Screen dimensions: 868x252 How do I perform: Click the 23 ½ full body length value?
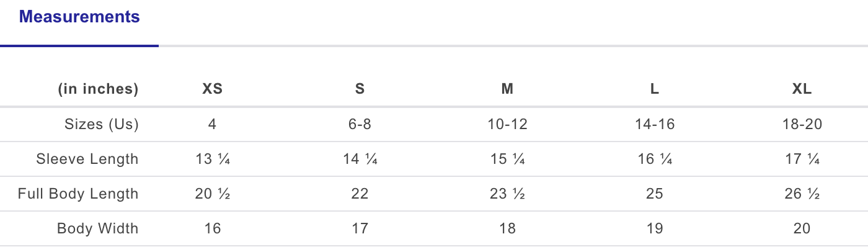[507, 194]
